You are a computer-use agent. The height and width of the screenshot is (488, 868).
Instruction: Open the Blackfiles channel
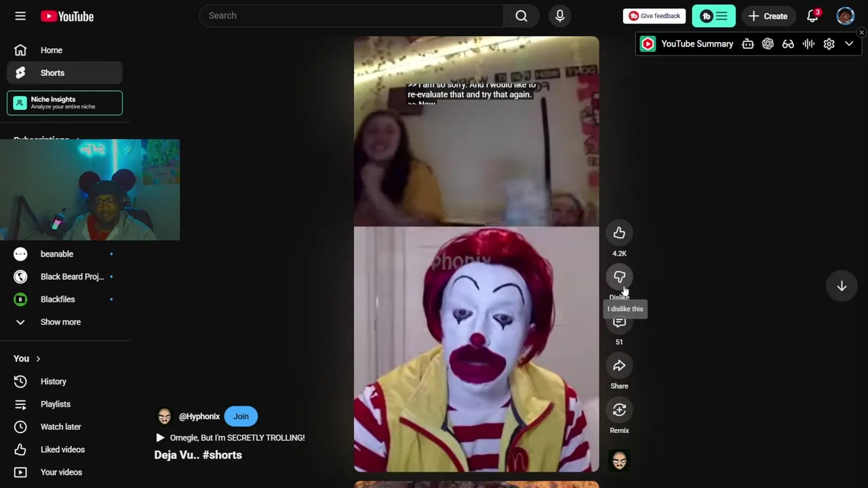65,300
